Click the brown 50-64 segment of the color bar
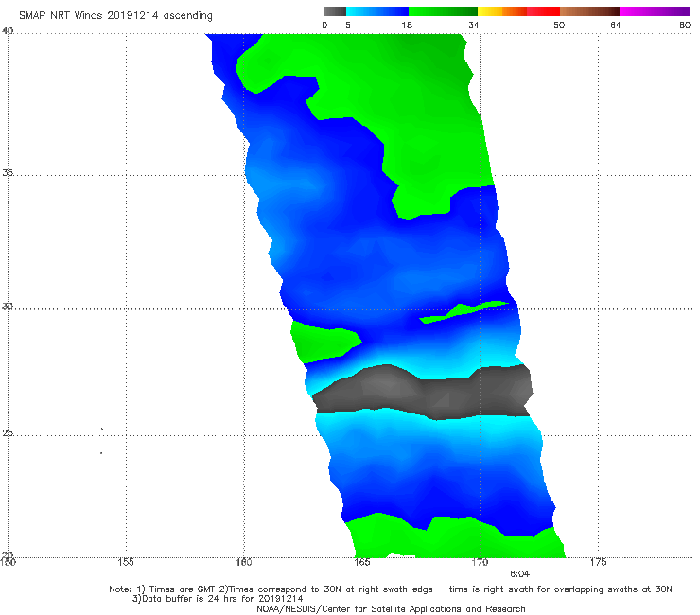The image size is (700, 615). (x=589, y=11)
